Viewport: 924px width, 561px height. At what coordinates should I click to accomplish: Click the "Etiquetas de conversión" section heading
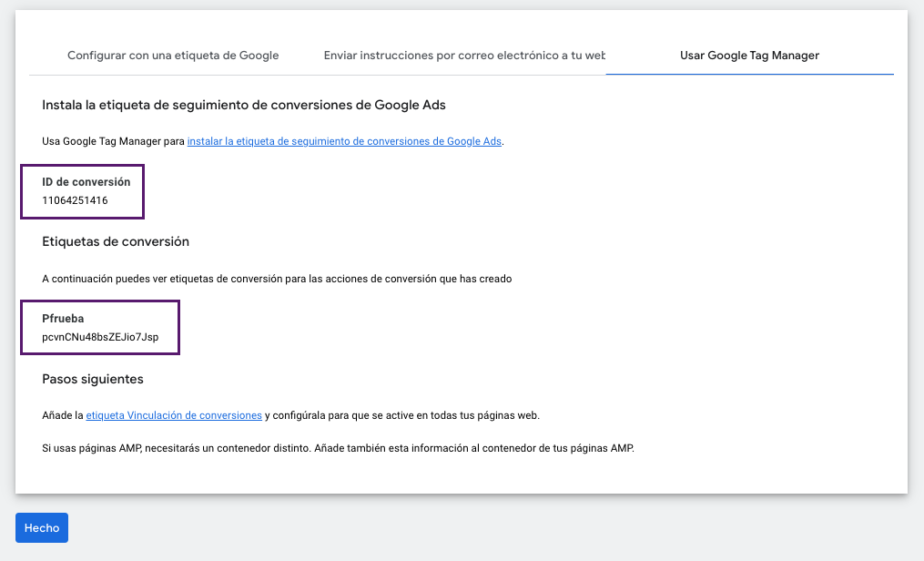pos(117,241)
